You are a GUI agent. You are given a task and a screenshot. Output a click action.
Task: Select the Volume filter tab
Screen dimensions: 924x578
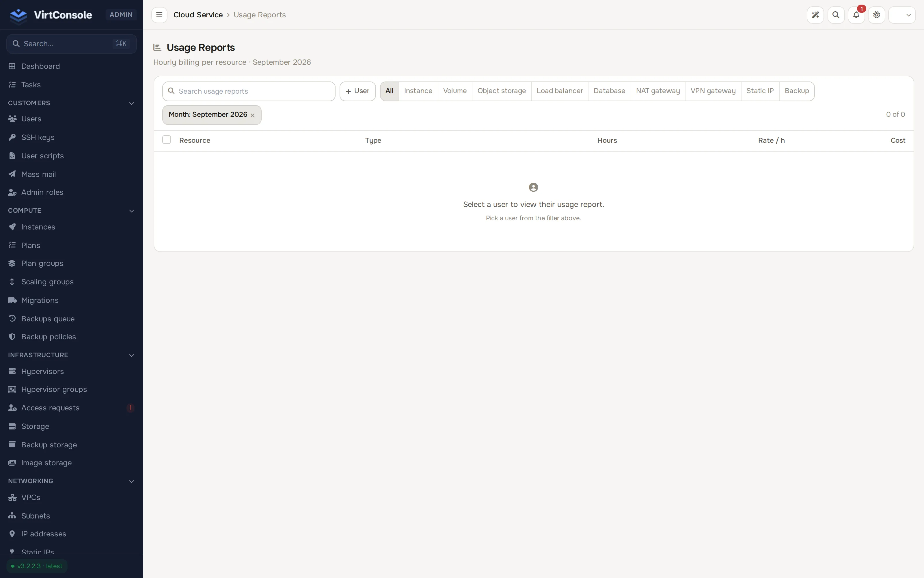click(x=455, y=91)
